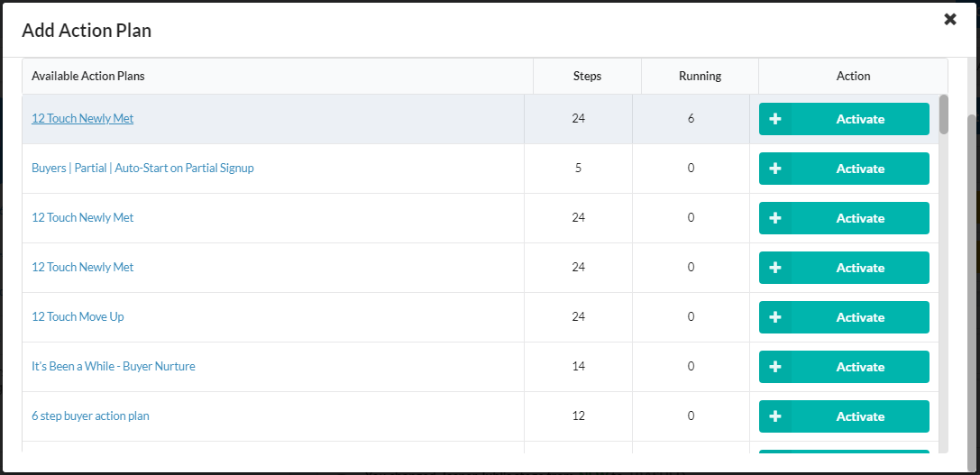Image resolution: width=980 pixels, height=475 pixels.
Task: Open the 12 Touch Move Up plan link
Action: coord(78,316)
